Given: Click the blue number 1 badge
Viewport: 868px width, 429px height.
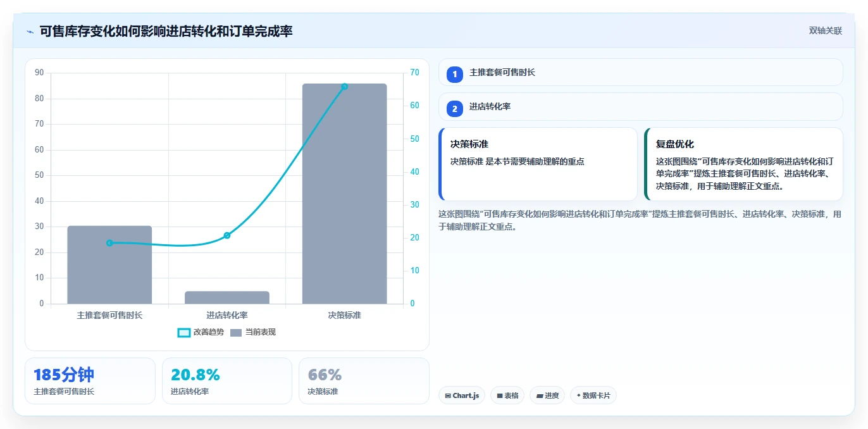Looking at the screenshot, I should point(454,74).
